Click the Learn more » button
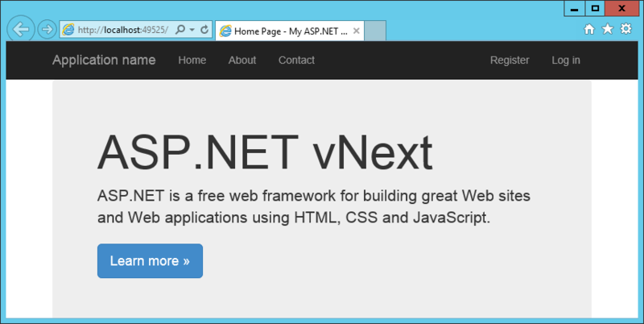The width and height of the screenshot is (644, 324). pos(150,260)
